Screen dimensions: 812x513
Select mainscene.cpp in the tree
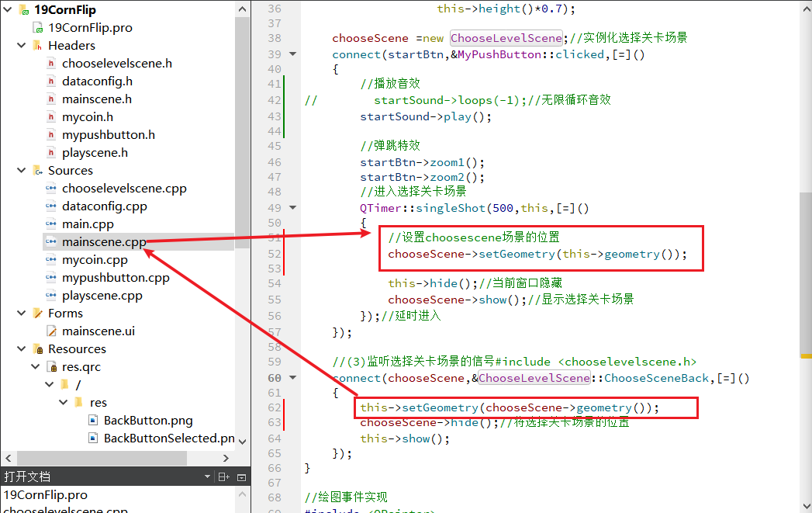(104, 242)
